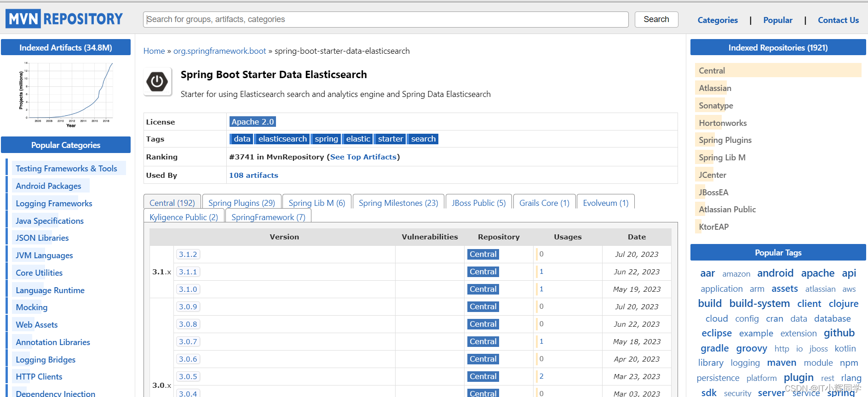Click the Search button

pyautogui.click(x=656, y=19)
